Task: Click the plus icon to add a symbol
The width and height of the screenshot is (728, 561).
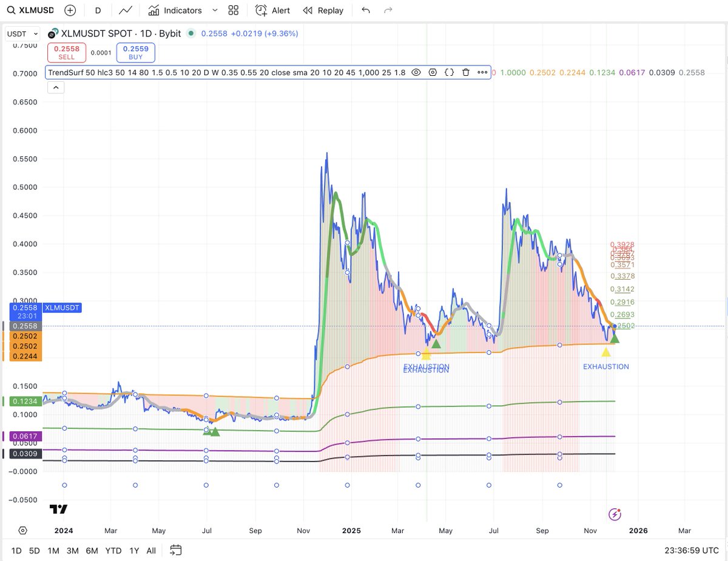Action: (69, 10)
